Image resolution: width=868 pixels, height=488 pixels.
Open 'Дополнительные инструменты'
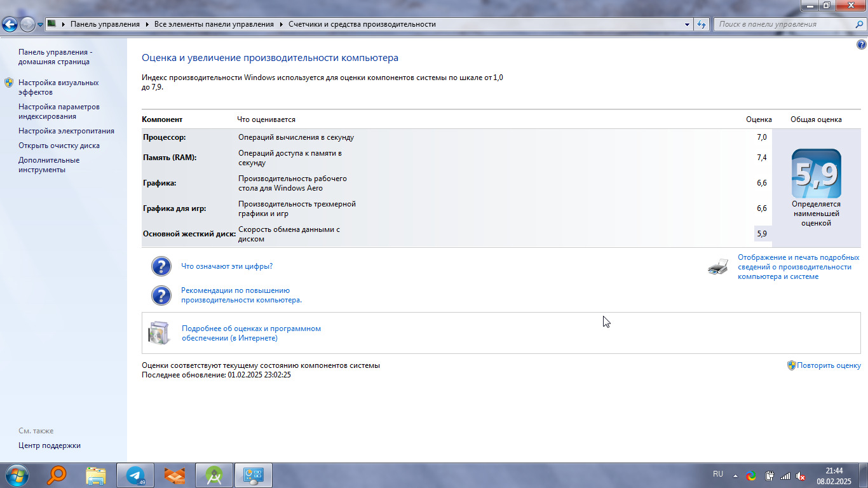[49, 165]
